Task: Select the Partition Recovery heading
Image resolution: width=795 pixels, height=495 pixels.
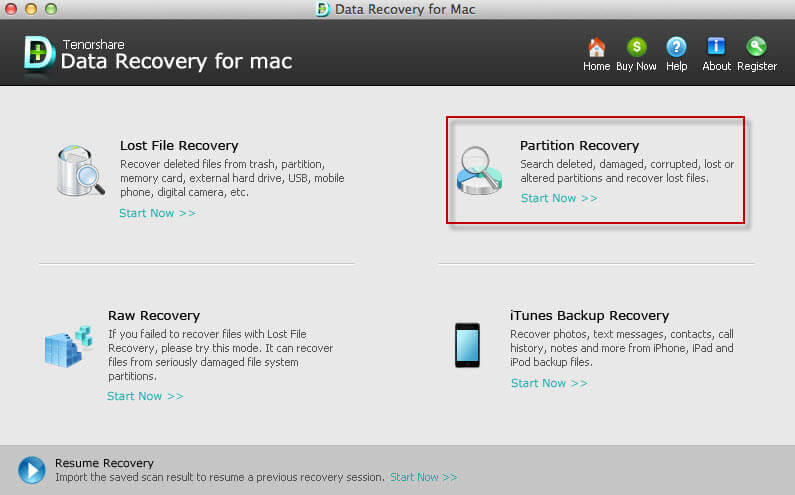Action: (580, 146)
